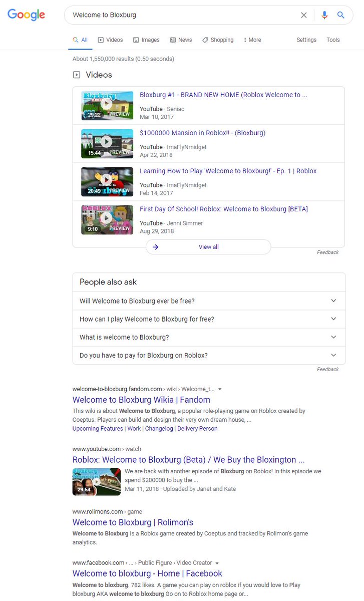The height and width of the screenshot is (601, 364).
Task: Expand 'Will Welcome to Bloxburg ever be free?'
Action: pos(209,301)
